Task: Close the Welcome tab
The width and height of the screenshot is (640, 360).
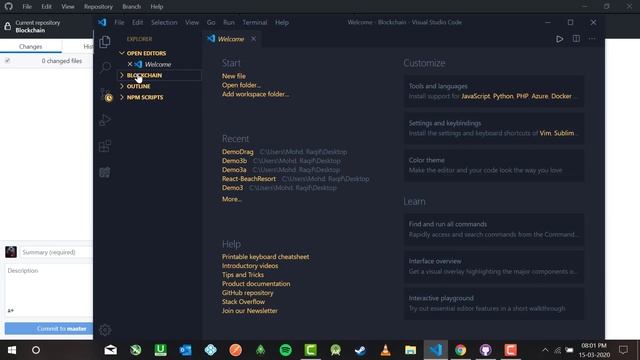Action: coord(253,39)
